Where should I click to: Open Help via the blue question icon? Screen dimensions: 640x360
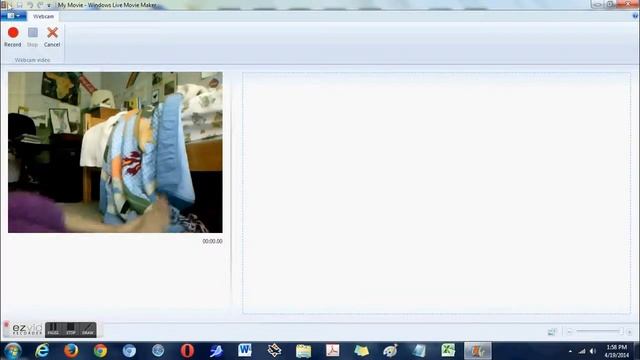(635, 16)
